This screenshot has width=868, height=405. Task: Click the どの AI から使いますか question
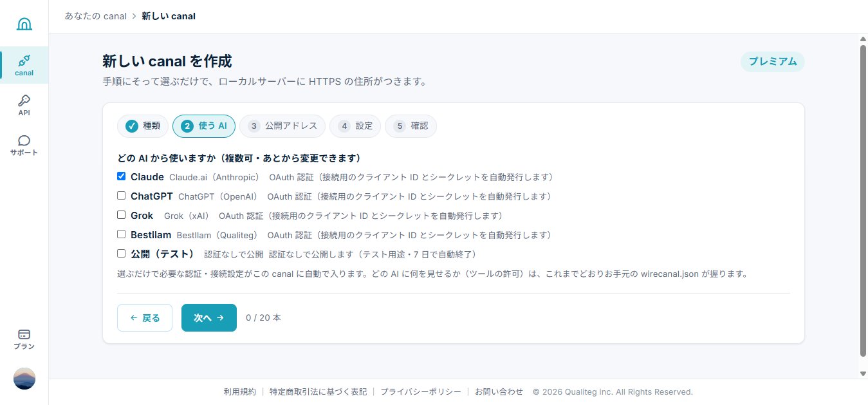(x=239, y=158)
